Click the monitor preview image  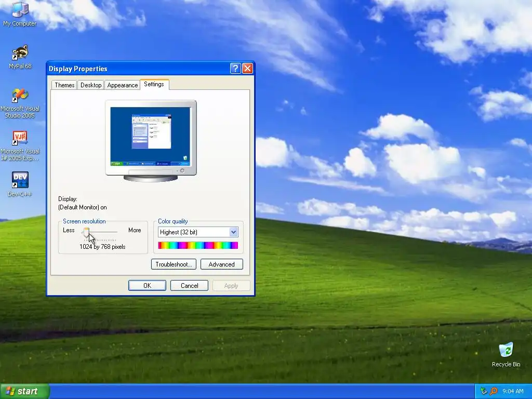pos(151,141)
